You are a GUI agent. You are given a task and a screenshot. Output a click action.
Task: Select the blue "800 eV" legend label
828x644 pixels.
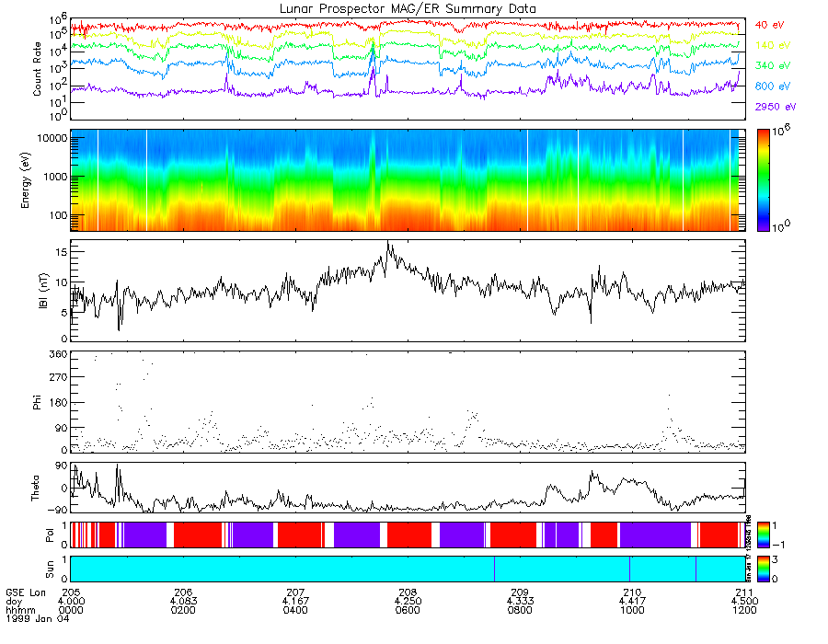pos(773,86)
